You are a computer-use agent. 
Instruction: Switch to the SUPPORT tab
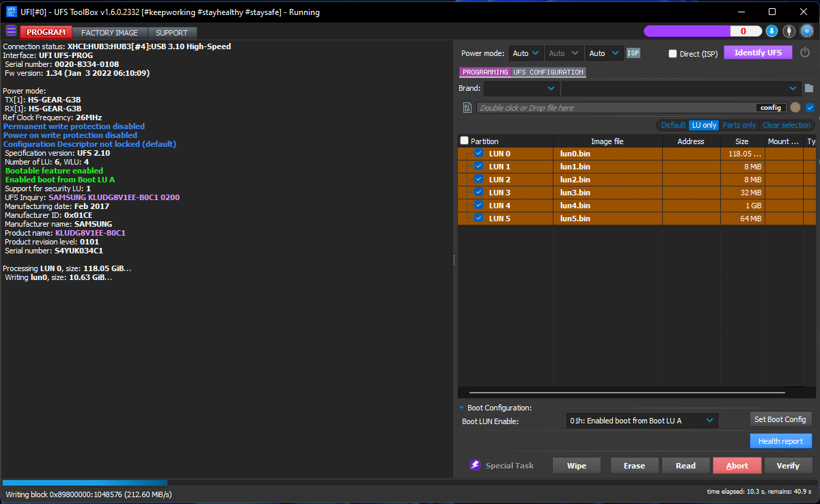pos(172,32)
